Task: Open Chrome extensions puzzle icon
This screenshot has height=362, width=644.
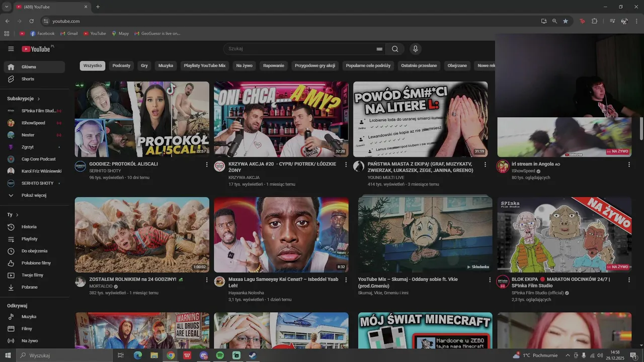Action: tap(594, 21)
